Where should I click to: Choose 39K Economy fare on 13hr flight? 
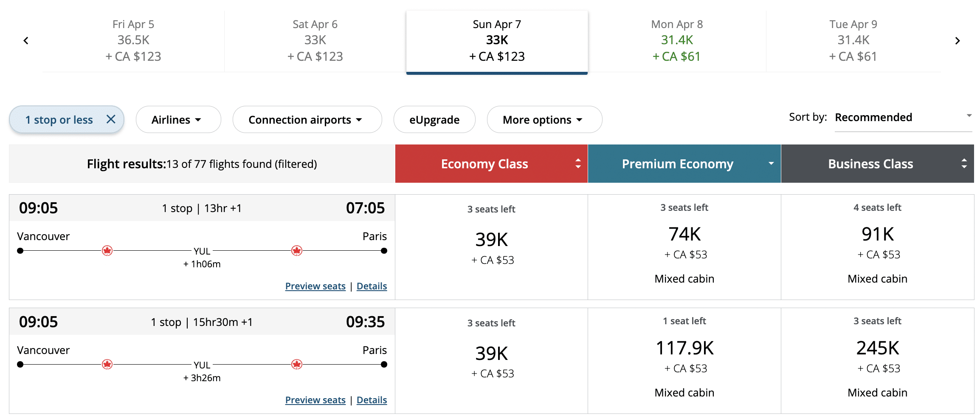click(491, 247)
